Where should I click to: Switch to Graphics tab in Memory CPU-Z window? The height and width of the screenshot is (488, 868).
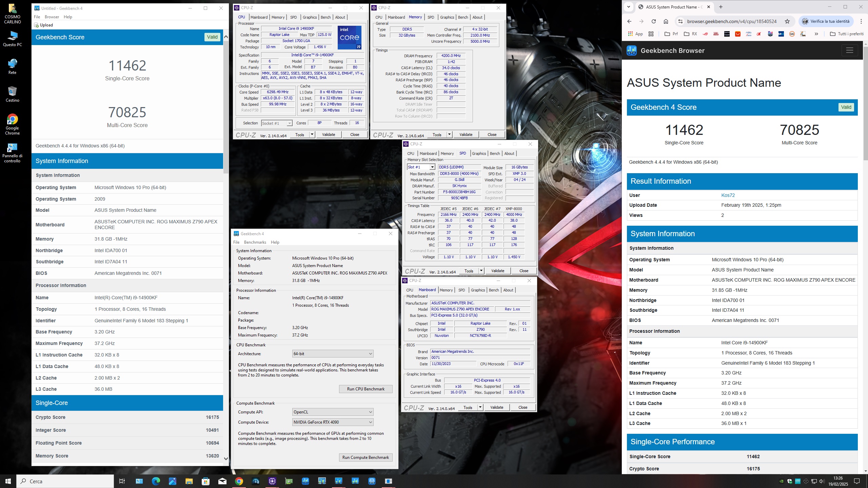click(447, 17)
